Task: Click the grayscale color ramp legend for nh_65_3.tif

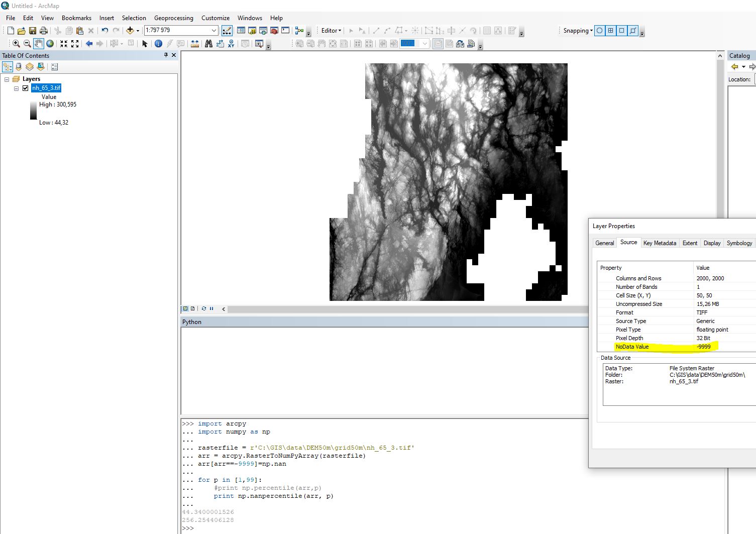Action: pos(33,111)
